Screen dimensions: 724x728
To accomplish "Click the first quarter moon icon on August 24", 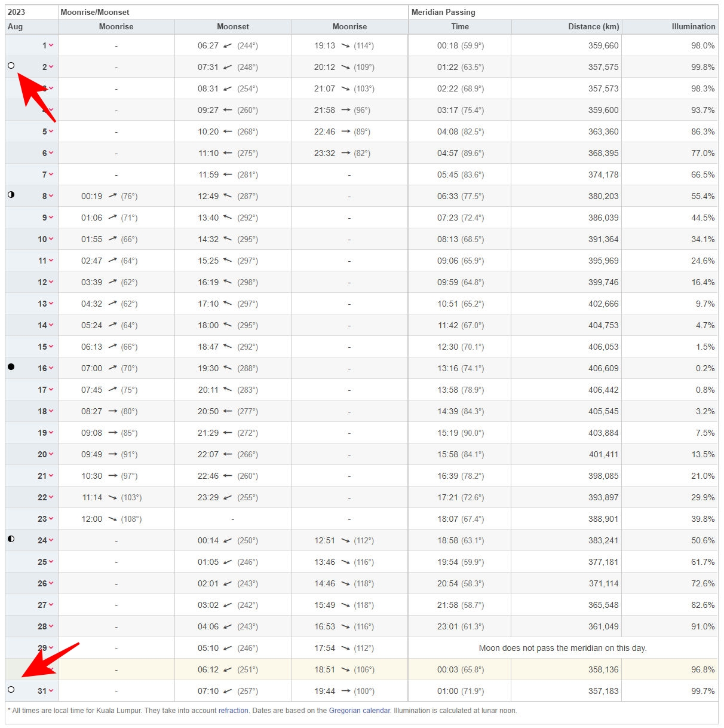I will 11,539.
